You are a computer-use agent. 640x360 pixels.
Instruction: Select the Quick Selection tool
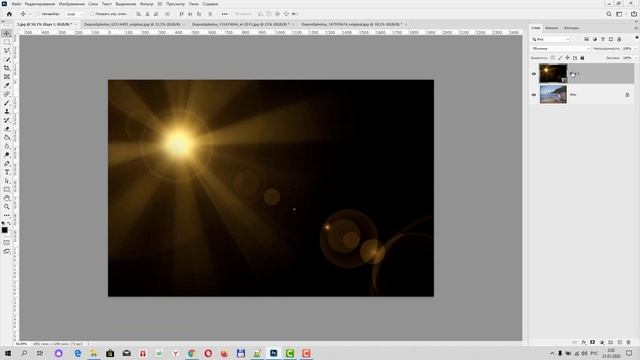point(7,60)
